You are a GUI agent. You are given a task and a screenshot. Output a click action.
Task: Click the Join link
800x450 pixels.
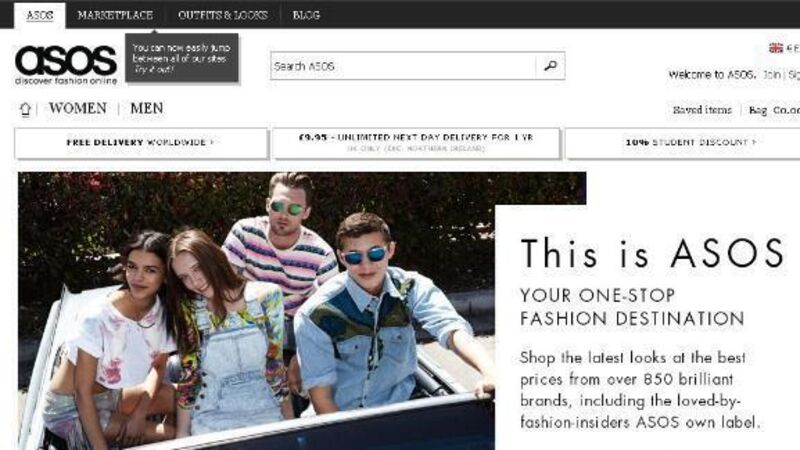point(772,74)
